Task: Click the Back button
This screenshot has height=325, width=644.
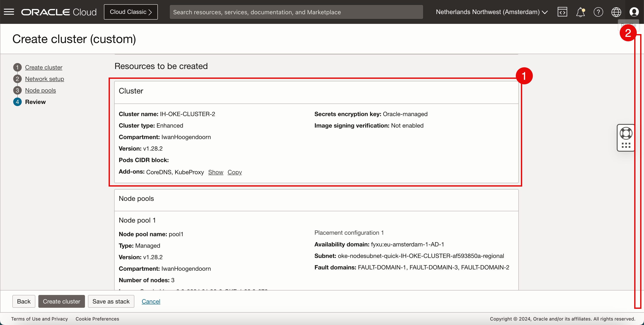Action: [x=24, y=301]
